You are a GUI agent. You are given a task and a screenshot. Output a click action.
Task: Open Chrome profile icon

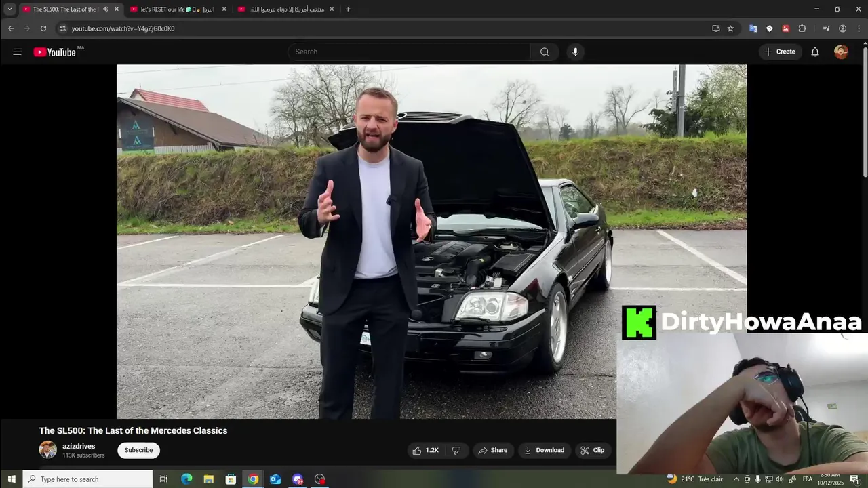click(x=843, y=28)
